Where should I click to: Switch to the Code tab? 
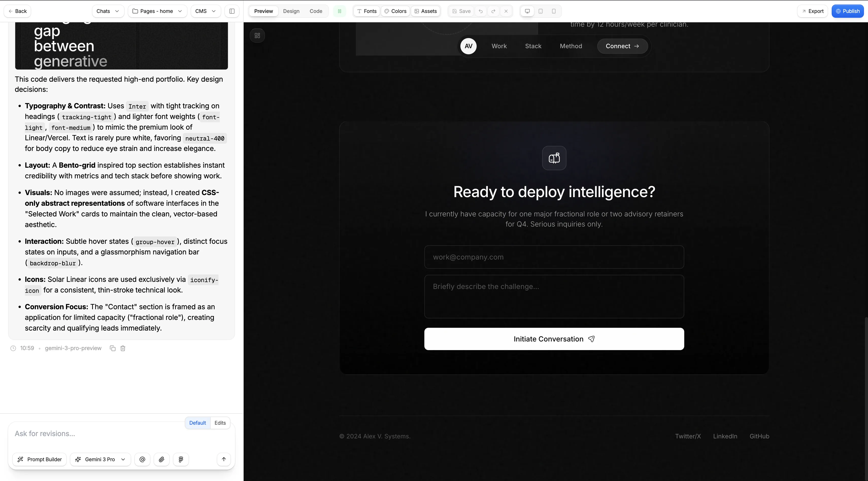point(316,11)
